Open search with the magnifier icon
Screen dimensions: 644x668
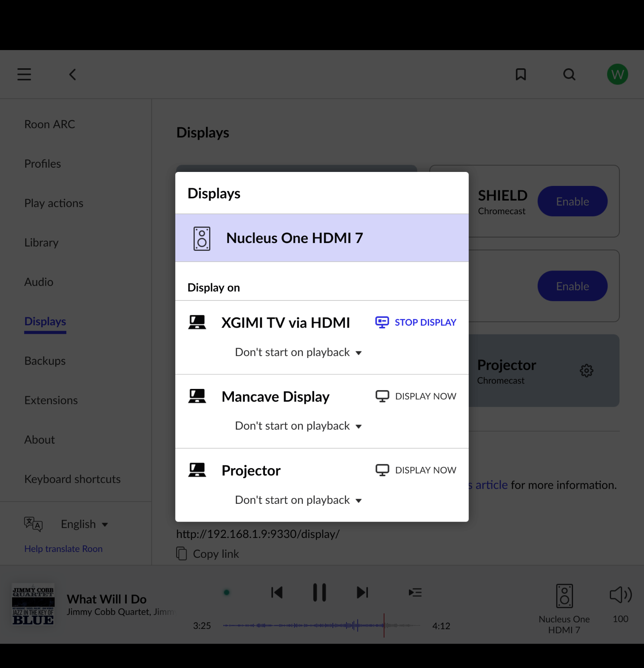(569, 74)
